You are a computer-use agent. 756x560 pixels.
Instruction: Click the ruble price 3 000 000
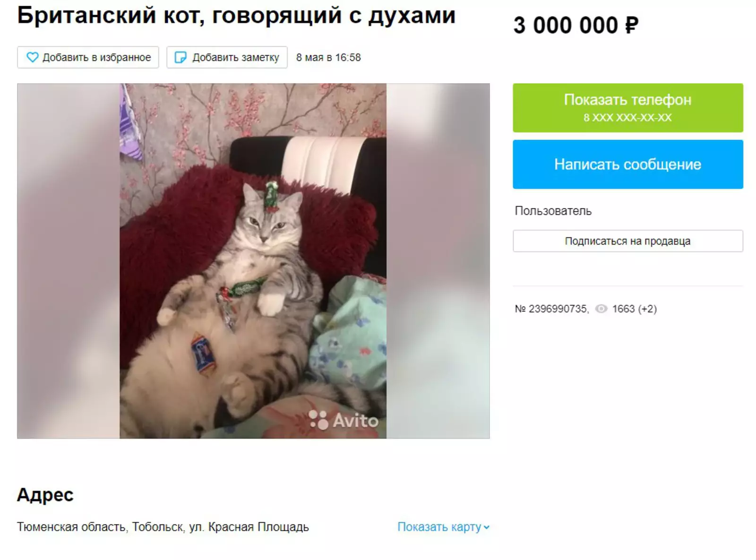[576, 25]
